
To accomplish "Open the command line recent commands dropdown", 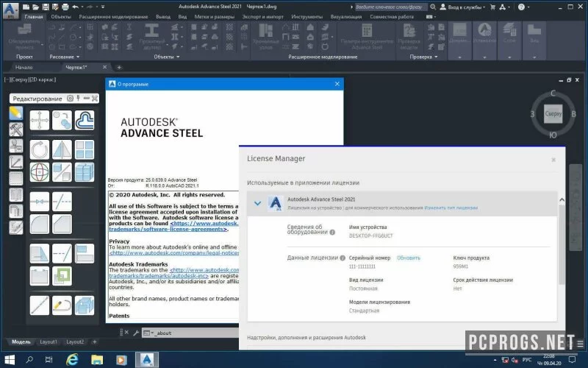I will click(148, 333).
